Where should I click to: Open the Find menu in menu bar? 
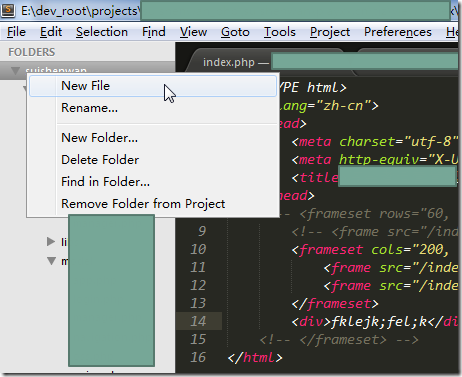click(154, 32)
